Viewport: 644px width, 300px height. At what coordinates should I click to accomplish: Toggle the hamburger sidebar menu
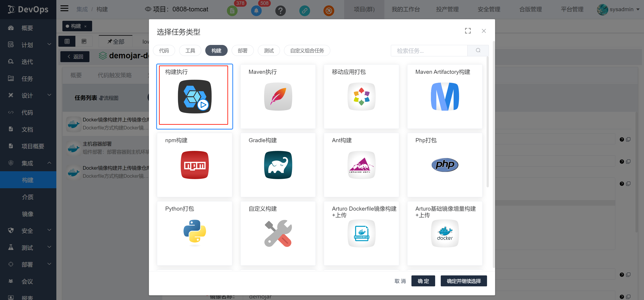click(x=64, y=9)
